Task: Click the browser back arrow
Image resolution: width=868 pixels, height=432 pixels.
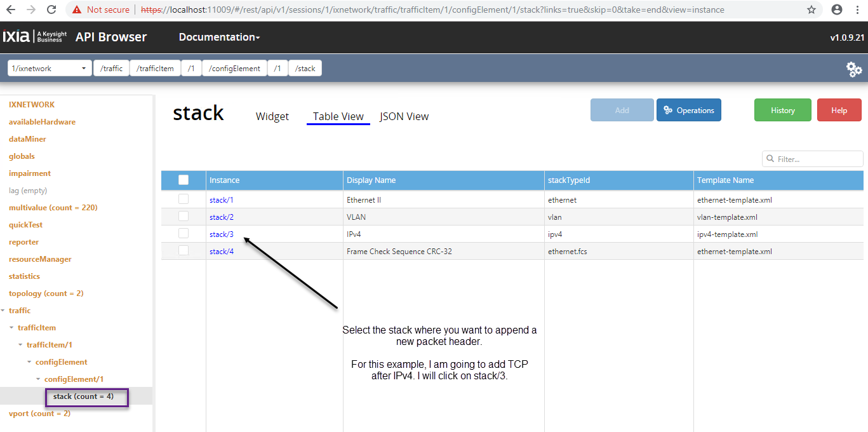Action: [11, 10]
